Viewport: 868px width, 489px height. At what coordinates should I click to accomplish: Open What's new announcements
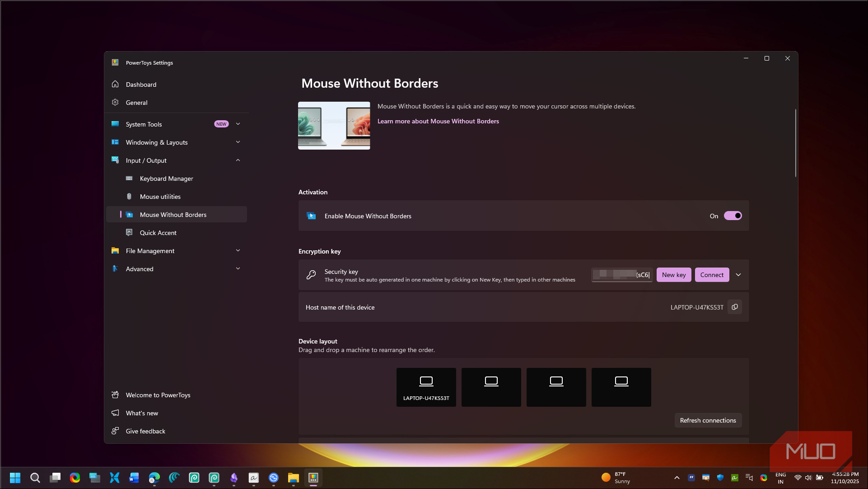142,413
